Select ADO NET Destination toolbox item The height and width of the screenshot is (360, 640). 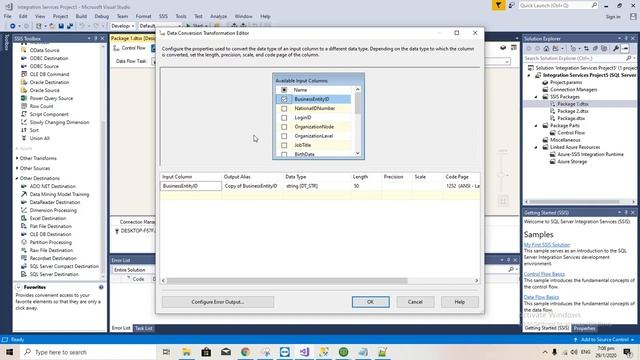[x=52, y=186]
